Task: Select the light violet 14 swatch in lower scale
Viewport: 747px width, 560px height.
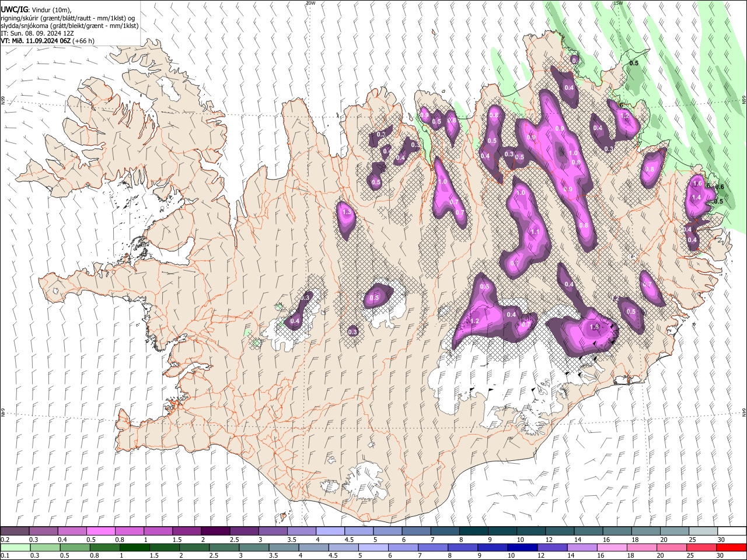Action: 582,547
